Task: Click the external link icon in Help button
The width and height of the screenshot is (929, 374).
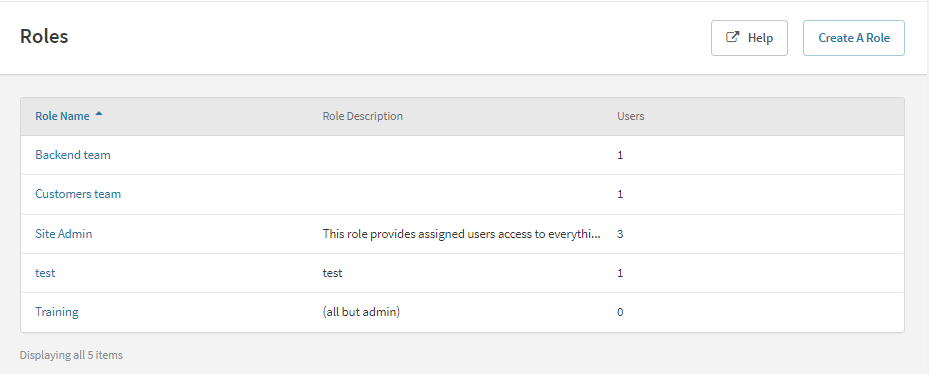Action: (733, 37)
